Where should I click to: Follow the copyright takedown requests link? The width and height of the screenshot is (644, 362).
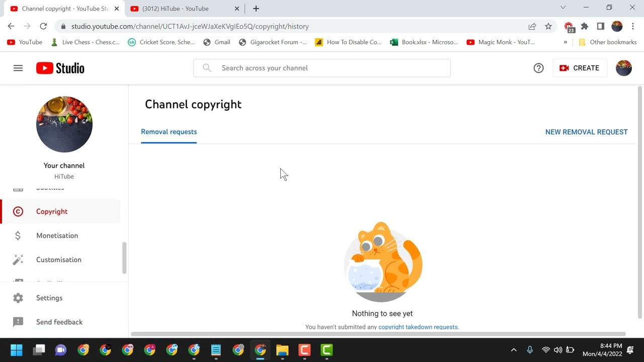click(x=418, y=327)
